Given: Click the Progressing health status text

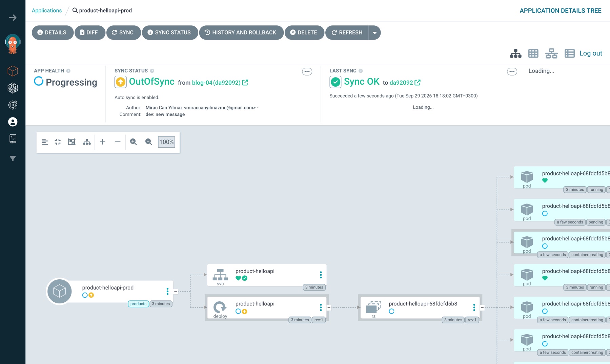Looking at the screenshot, I should pyautogui.click(x=72, y=82).
